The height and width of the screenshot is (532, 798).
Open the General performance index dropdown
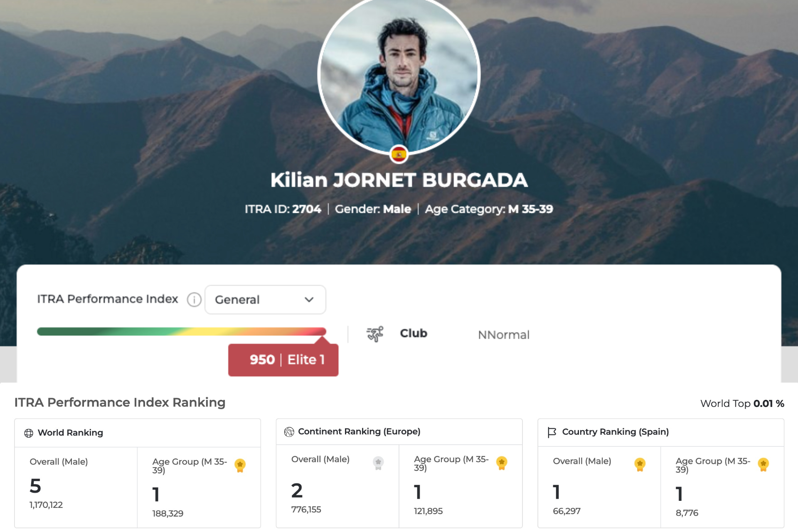point(265,300)
